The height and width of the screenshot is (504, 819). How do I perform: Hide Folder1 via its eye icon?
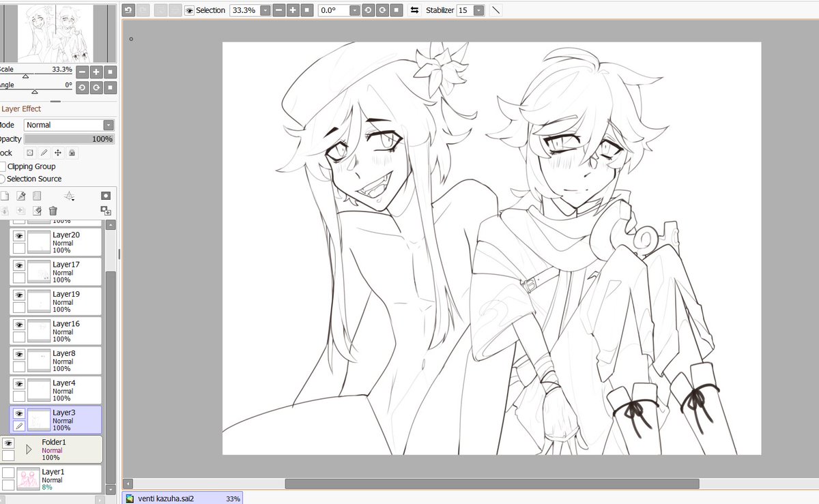[8, 443]
